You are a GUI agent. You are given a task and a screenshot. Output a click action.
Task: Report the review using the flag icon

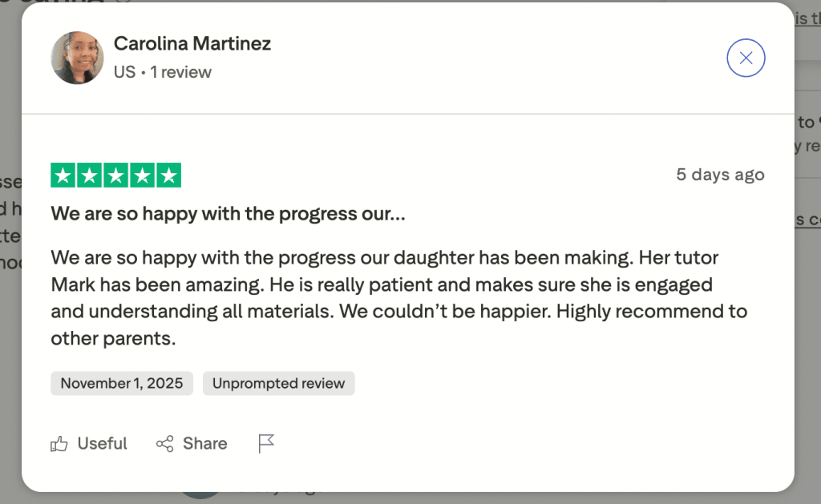[266, 442]
